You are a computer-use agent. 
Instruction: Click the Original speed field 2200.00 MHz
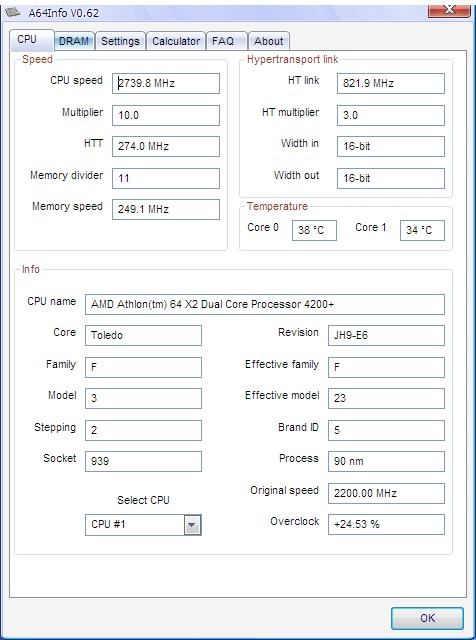tap(386, 493)
